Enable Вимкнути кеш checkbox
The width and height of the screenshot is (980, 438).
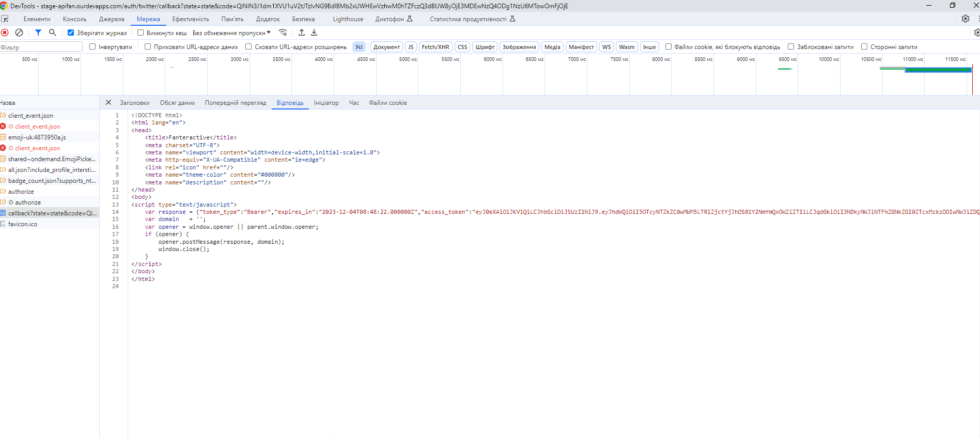coord(141,33)
